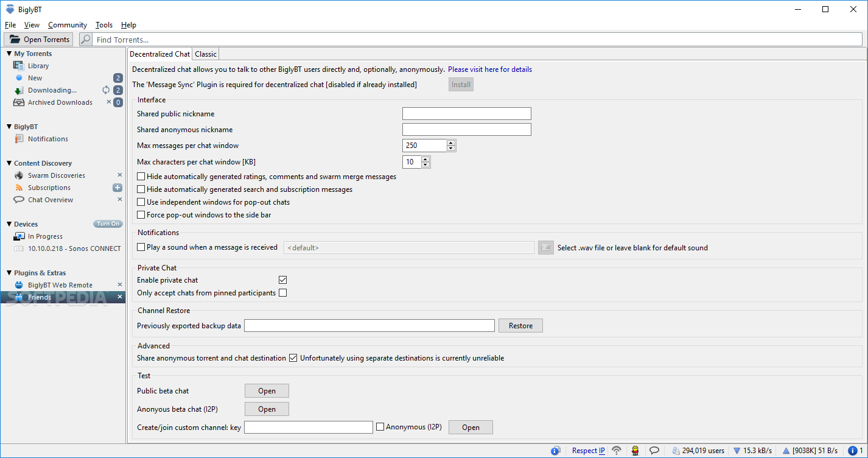
Task: Open the View menu
Action: click(32, 25)
